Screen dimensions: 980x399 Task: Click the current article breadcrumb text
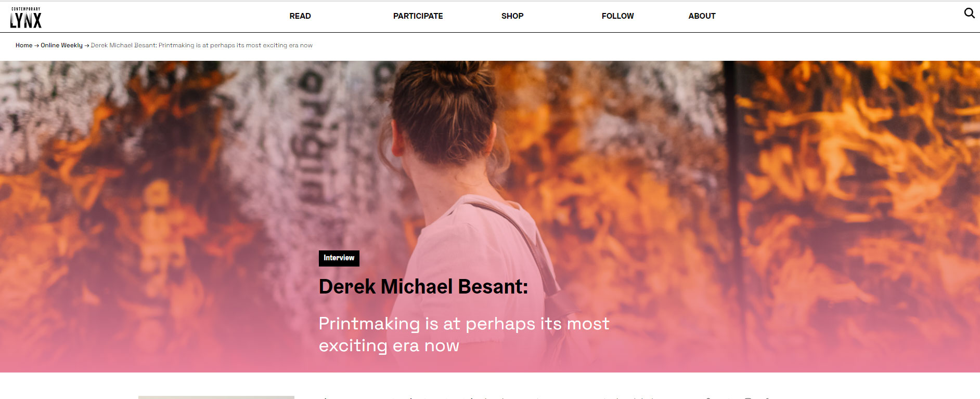point(202,45)
